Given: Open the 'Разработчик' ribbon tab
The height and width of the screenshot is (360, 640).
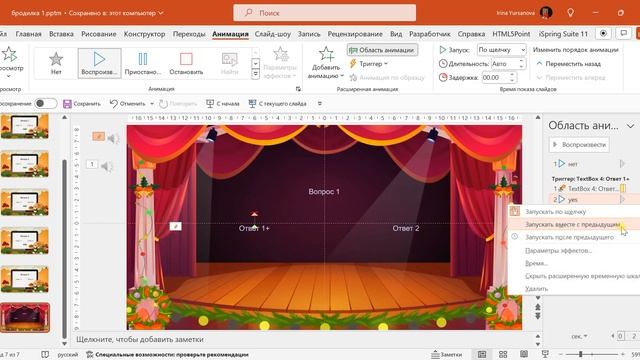Looking at the screenshot, I should pyautogui.click(x=430, y=34).
